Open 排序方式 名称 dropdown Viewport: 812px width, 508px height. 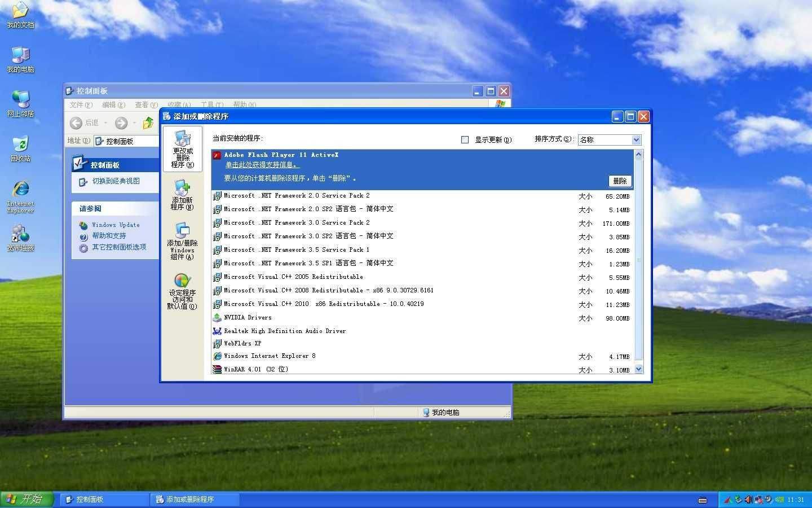(610, 140)
